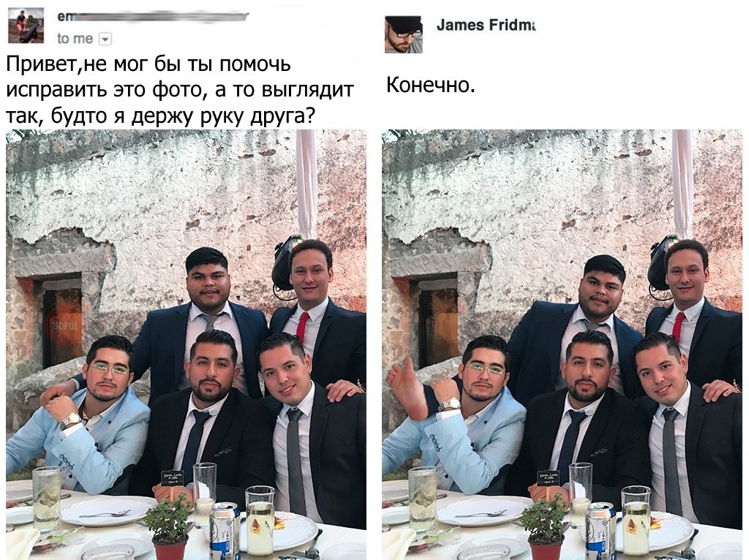749x560 pixels.
Task: Click the beer can in the right photo
Action: (x=601, y=530)
